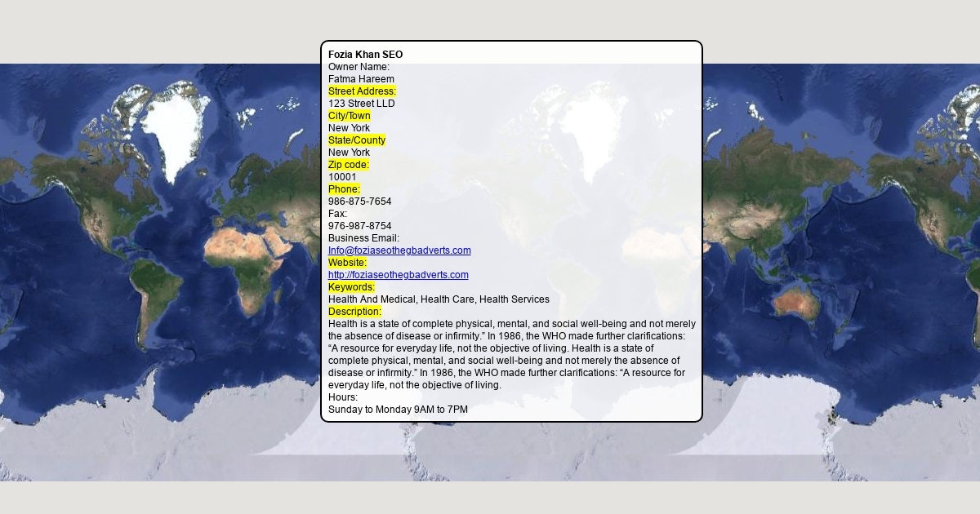Click the zip code value 10001

coord(342,177)
